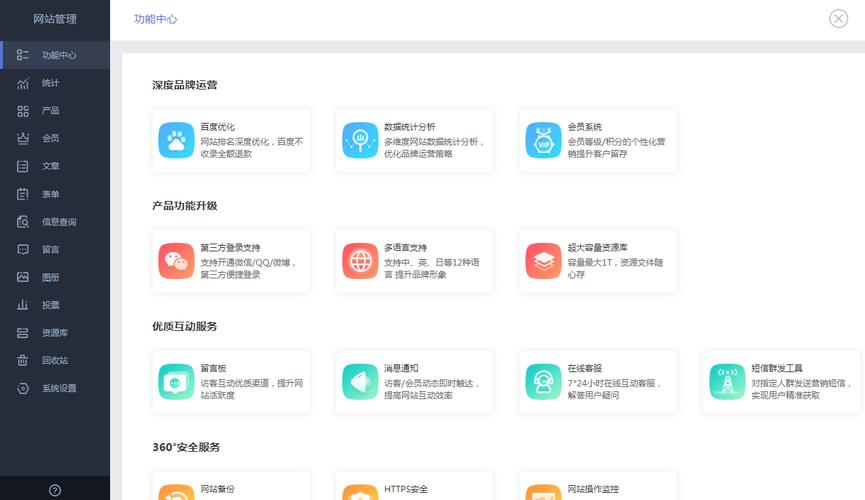Click the 消息通知 megaphone icon
Viewport: 865px width, 500px height.
[360, 381]
